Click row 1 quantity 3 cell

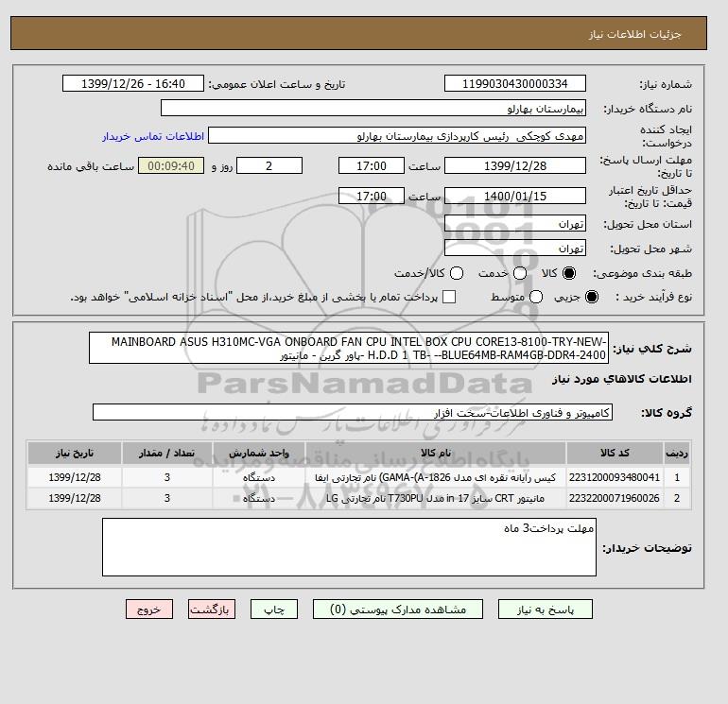click(167, 477)
